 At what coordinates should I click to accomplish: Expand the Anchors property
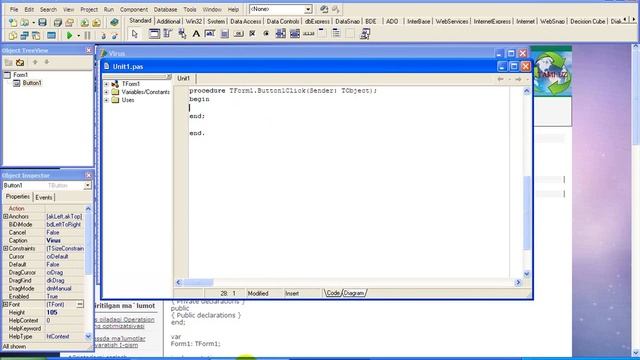[6, 216]
